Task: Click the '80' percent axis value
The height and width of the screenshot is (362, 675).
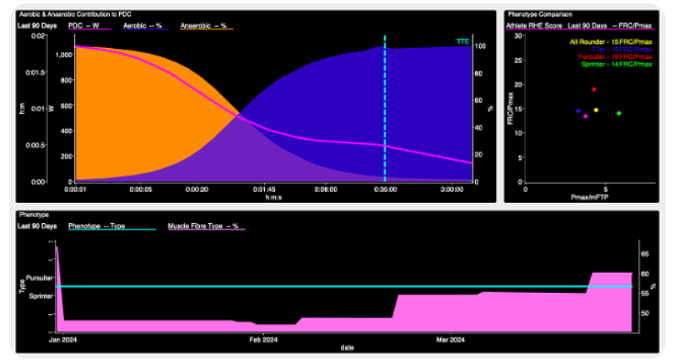Action: (x=478, y=73)
